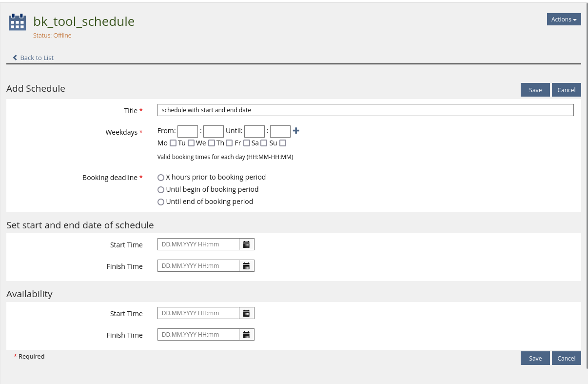Click the booking tool calendar icon in header

click(18, 22)
